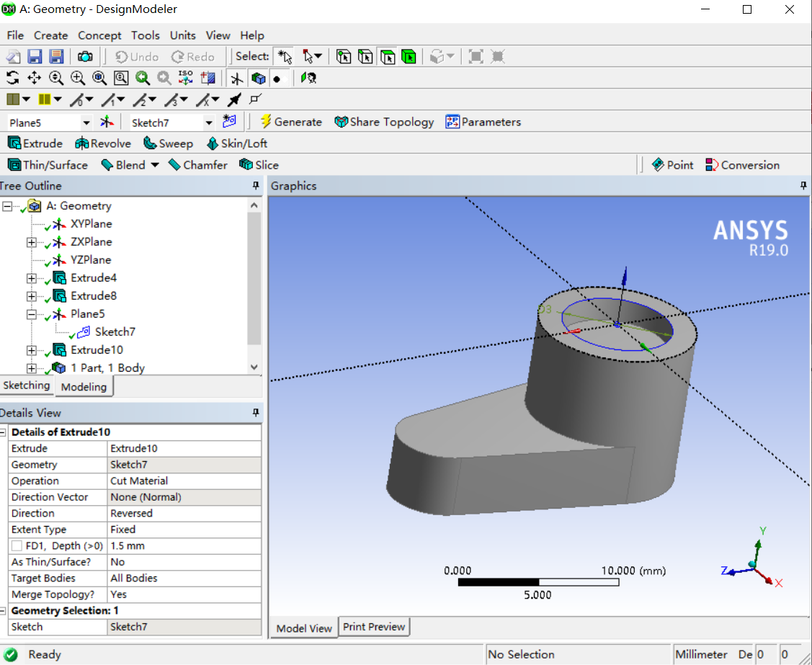Viewport: 812px width, 665px height.
Task: Click the New Plane icon
Action: click(x=107, y=122)
